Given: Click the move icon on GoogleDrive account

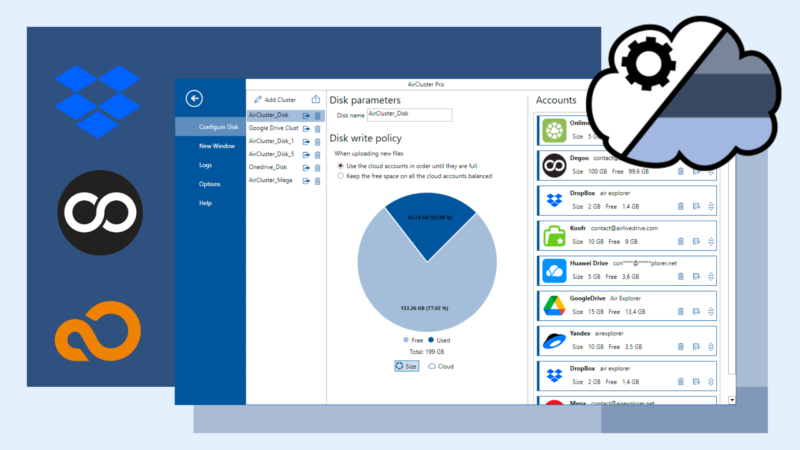Looking at the screenshot, I should (x=696, y=311).
